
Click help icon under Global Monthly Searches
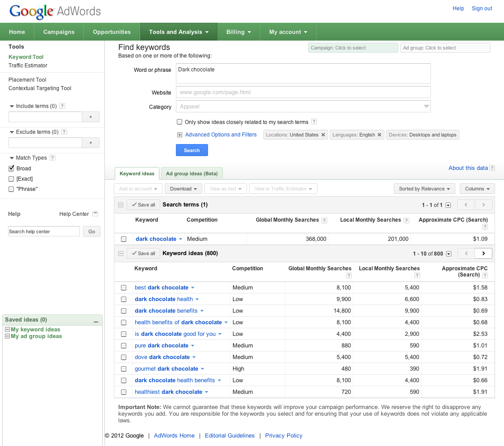(x=349, y=276)
